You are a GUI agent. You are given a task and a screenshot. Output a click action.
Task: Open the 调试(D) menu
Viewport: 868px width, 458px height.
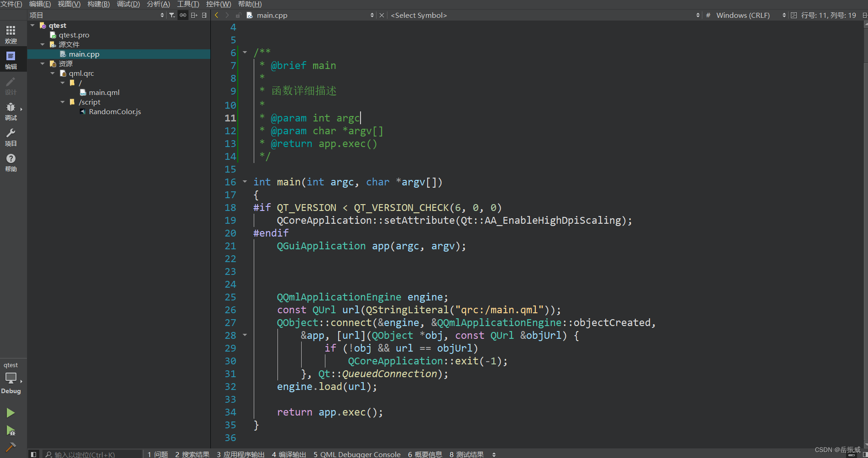tap(128, 4)
